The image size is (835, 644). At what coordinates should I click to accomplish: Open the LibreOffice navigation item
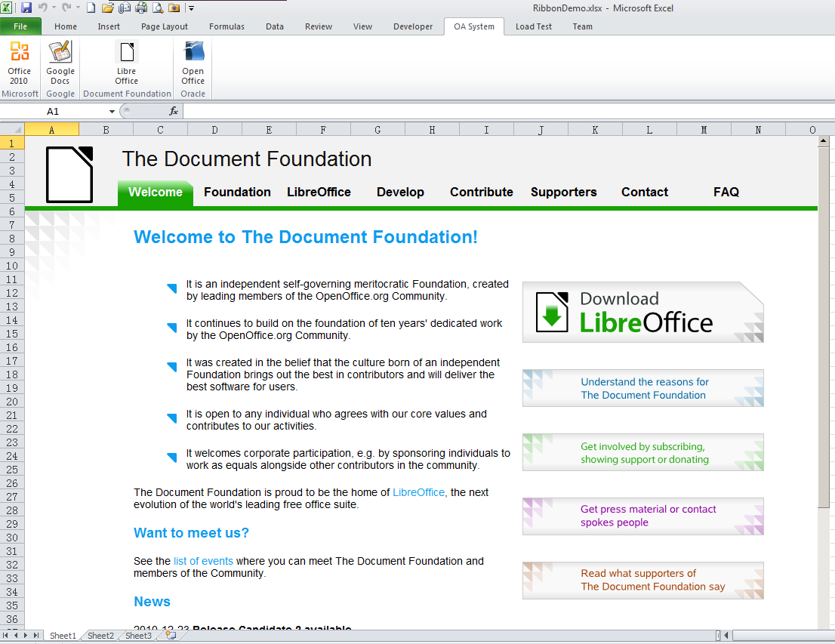319,193
